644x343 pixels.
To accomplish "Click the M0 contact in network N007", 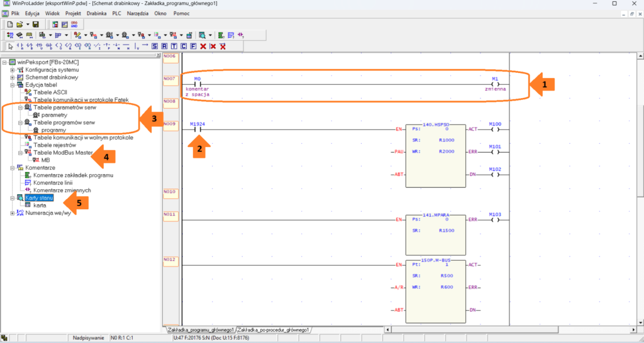I will pos(197,85).
